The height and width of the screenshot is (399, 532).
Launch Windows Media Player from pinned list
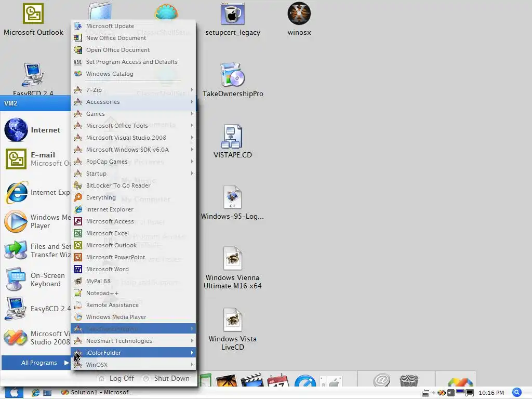37,221
